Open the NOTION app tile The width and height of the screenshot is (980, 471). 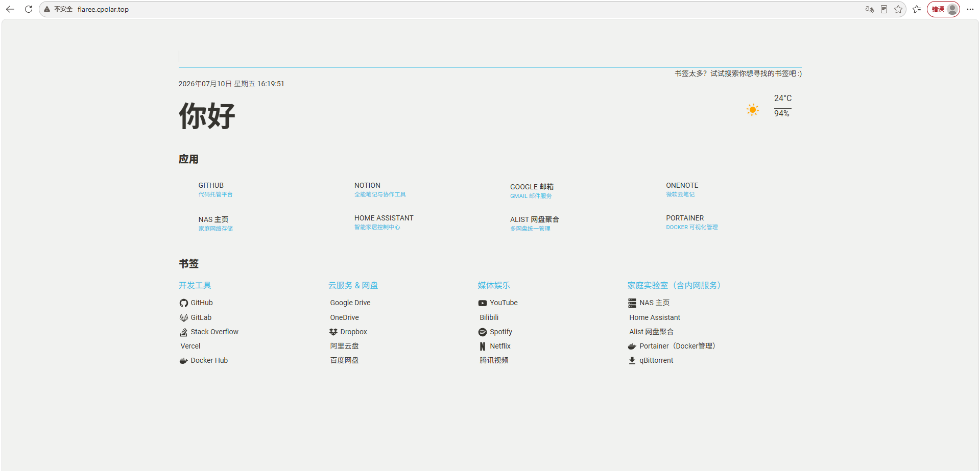380,189
